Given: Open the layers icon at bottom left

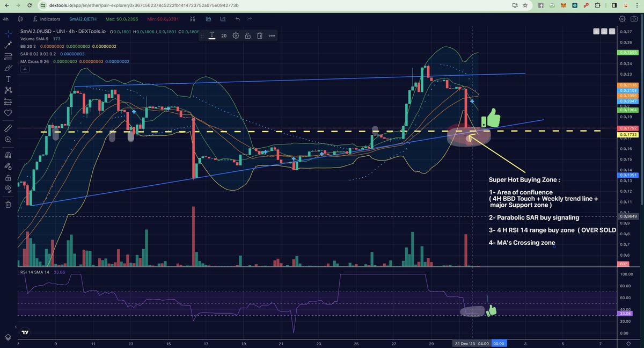Looking at the screenshot, I should point(8,337).
